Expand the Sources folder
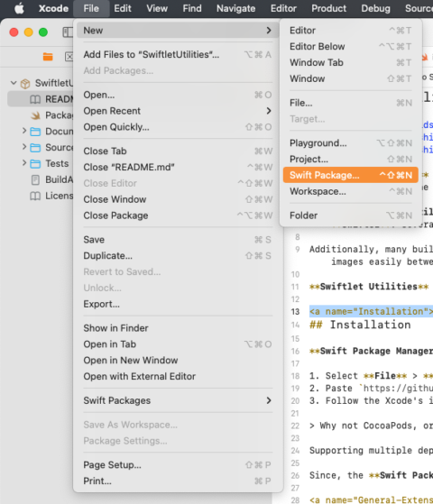This screenshot has width=433, height=504. [x=24, y=147]
